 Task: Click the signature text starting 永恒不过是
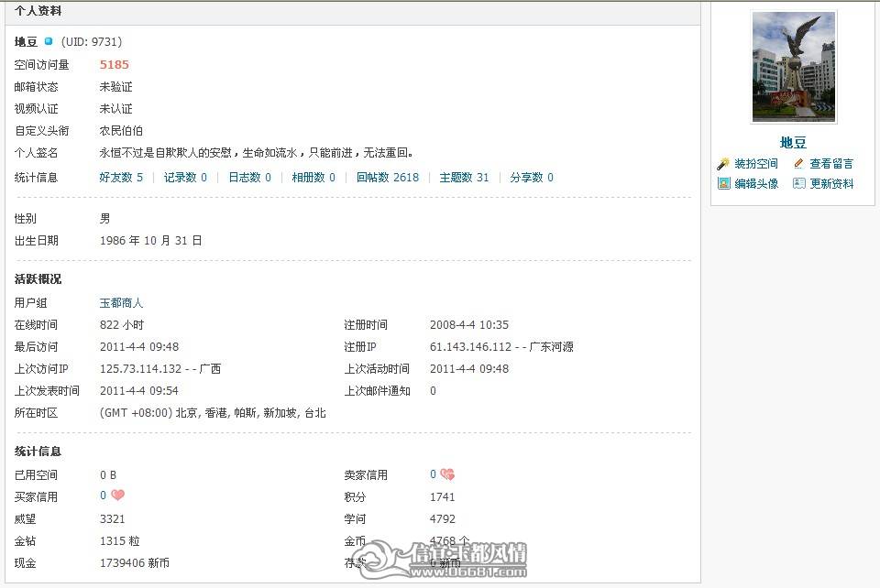[257, 152]
